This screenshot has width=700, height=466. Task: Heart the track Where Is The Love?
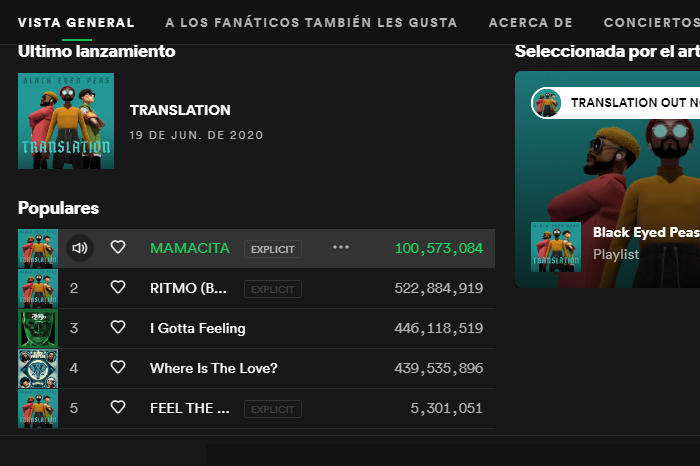(118, 368)
